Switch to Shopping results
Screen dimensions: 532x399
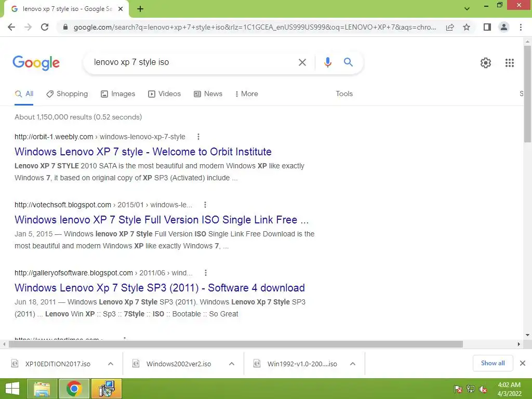tap(67, 94)
